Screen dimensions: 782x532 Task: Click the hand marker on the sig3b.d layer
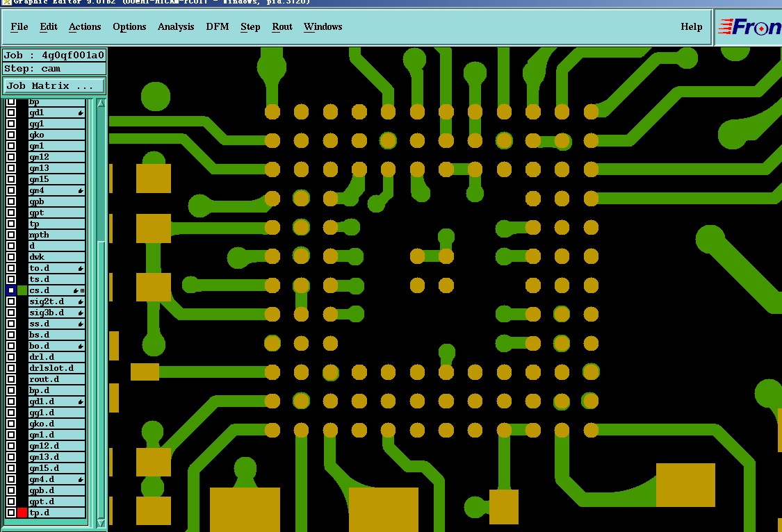point(81,313)
